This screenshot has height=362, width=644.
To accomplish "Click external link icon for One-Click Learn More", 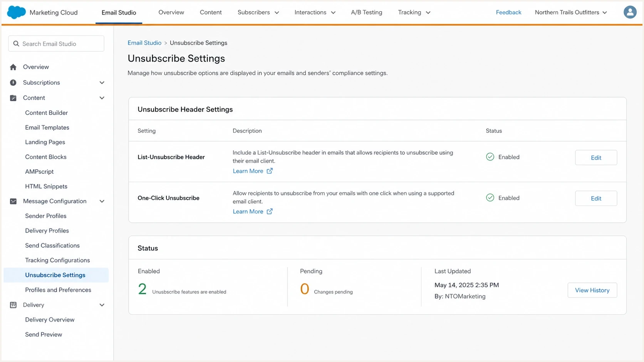I will pos(270,211).
